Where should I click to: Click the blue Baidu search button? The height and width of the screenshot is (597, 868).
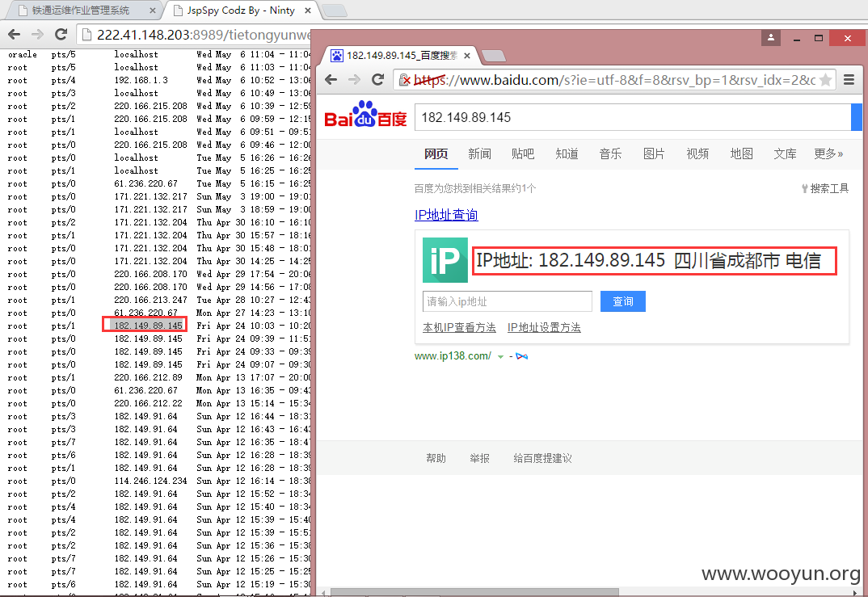pos(857,117)
